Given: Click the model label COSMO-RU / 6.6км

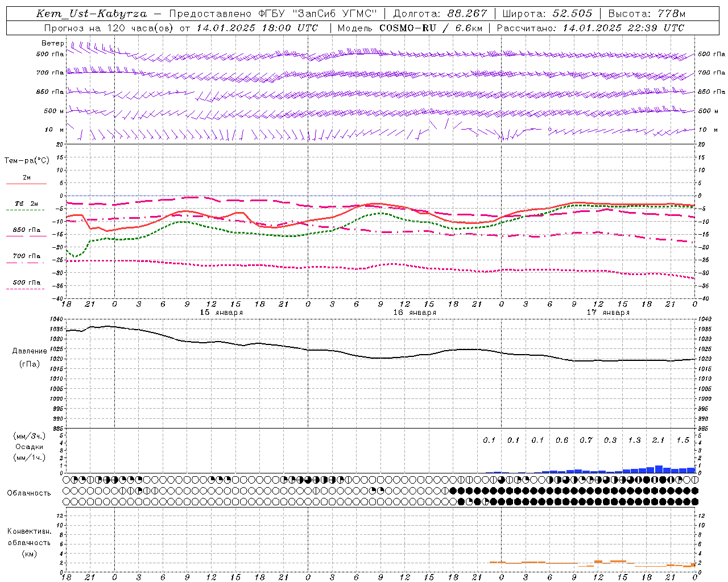Looking at the screenshot, I should click(x=431, y=28).
